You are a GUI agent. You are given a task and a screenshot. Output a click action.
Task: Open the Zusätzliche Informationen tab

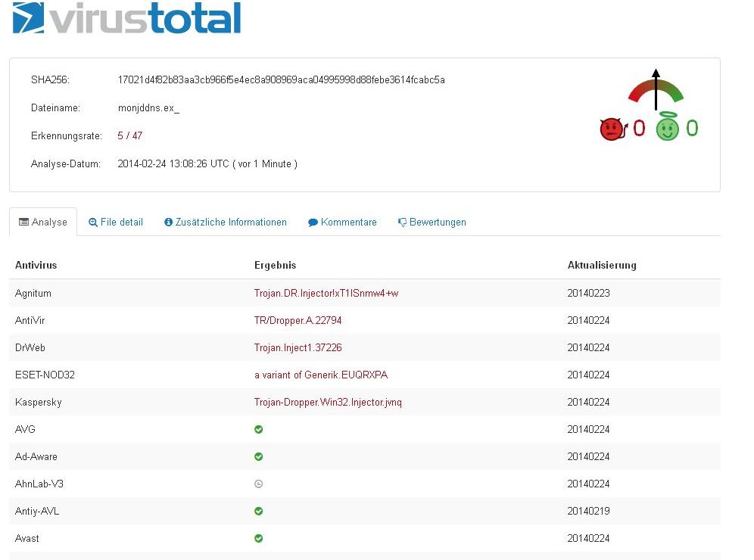(226, 222)
